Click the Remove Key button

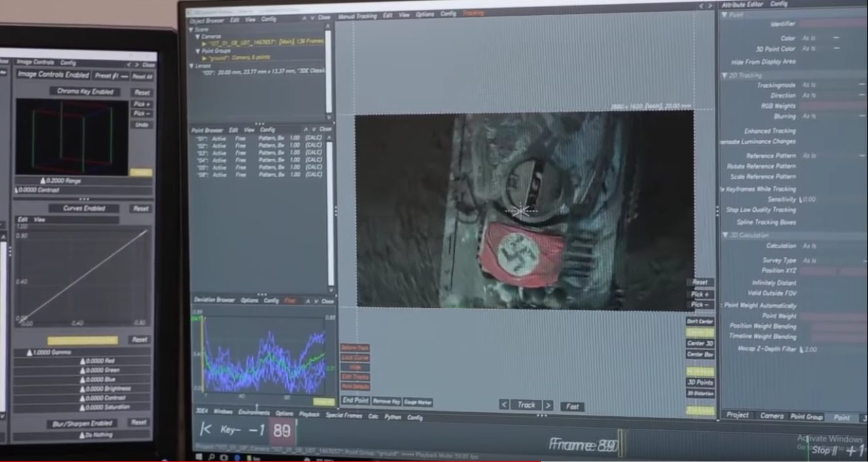[x=386, y=401]
